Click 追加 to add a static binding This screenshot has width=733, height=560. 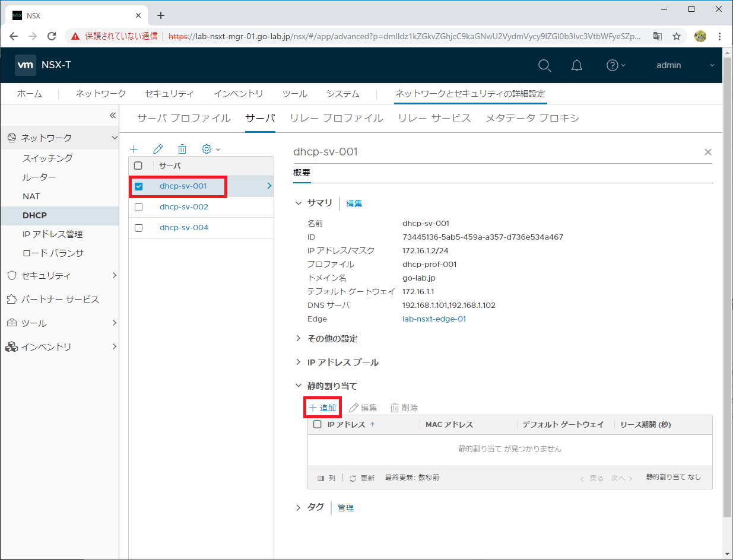click(x=323, y=408)
